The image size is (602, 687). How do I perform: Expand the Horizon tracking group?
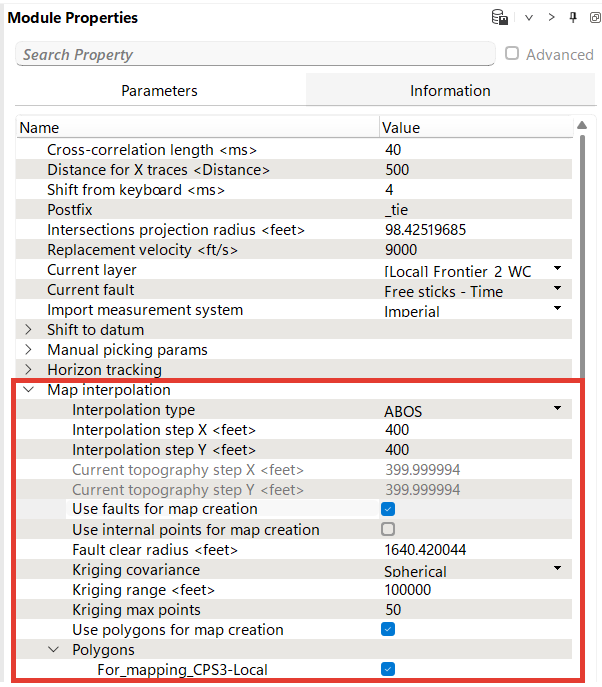click(28, 369)
